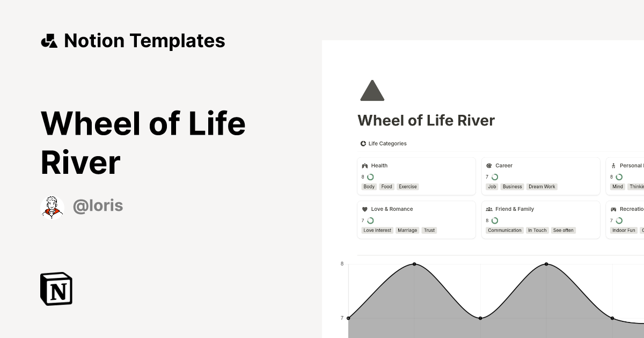Image resolution: width=644 pixels, height=338 pixels.
Task: Click the first chart peak data point
Action: pos(414,263)
